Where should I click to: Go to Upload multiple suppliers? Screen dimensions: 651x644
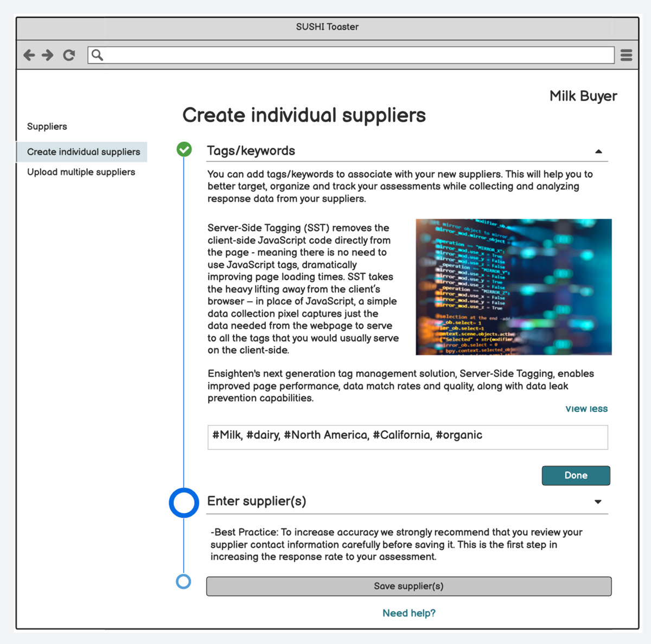click(81, 172)
